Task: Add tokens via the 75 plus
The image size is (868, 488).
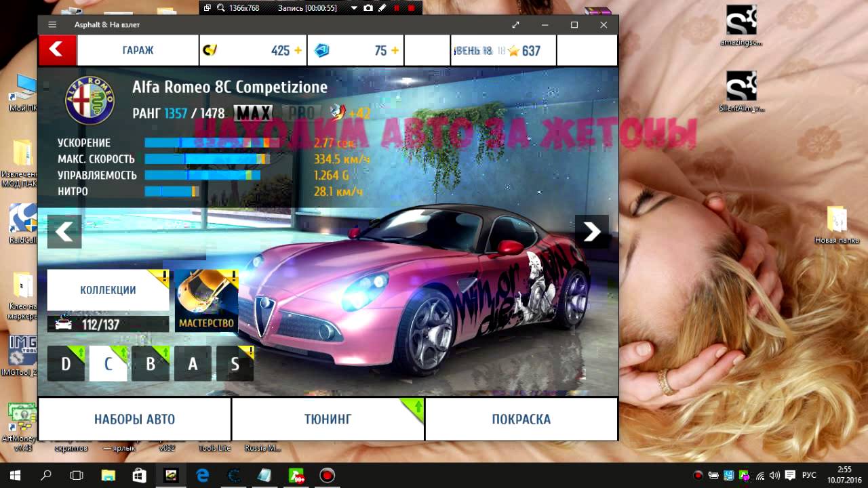Action: (395, 51)
